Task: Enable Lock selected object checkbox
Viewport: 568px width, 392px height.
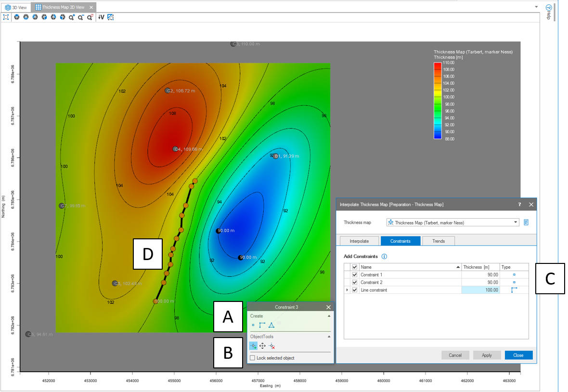Action: (x=253, y=358)
